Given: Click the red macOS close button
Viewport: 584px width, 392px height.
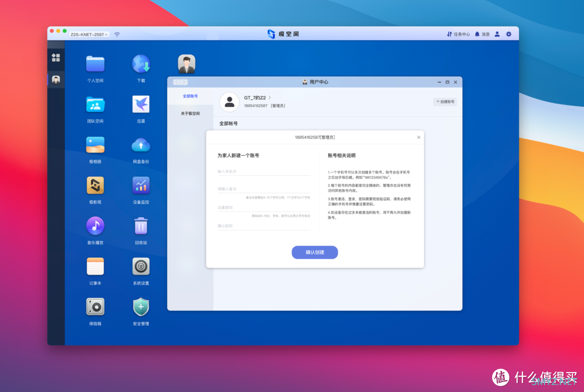Looking at the screenshot, I should 52,31.
